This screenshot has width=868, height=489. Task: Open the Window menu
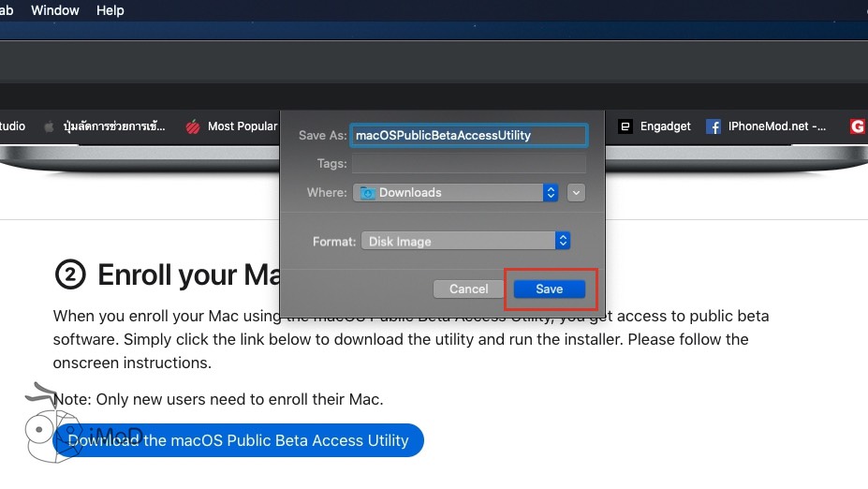[55, 10]
